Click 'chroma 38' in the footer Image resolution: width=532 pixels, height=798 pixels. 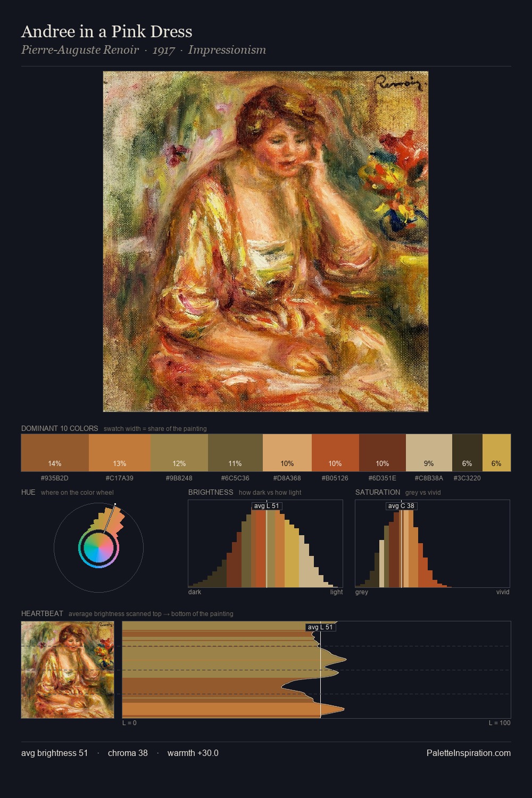point(128,753)
